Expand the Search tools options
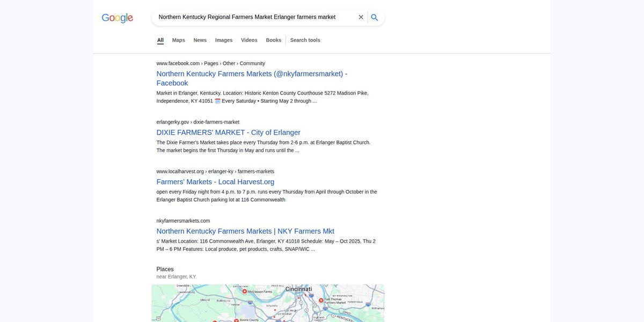This screenshot has width=644, height=322. (305, 40)
